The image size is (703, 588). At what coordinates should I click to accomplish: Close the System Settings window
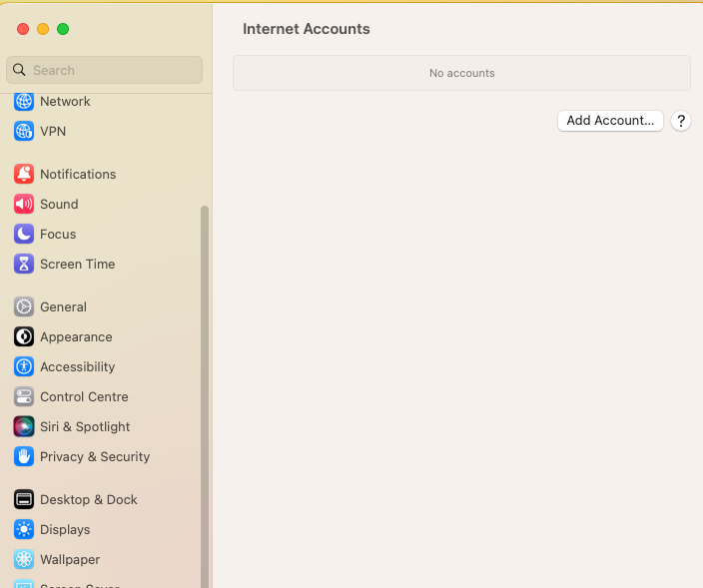point(23,29)
